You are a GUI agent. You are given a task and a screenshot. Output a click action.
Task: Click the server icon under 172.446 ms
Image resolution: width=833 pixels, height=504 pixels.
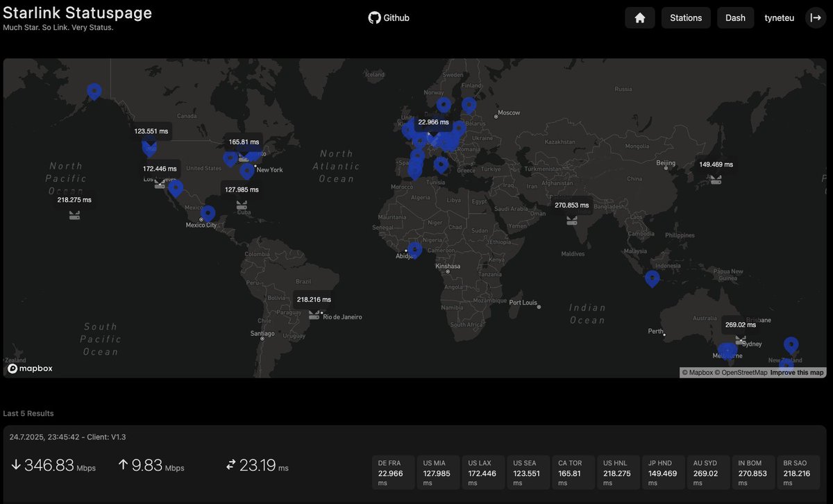click(x=160, y=183)
